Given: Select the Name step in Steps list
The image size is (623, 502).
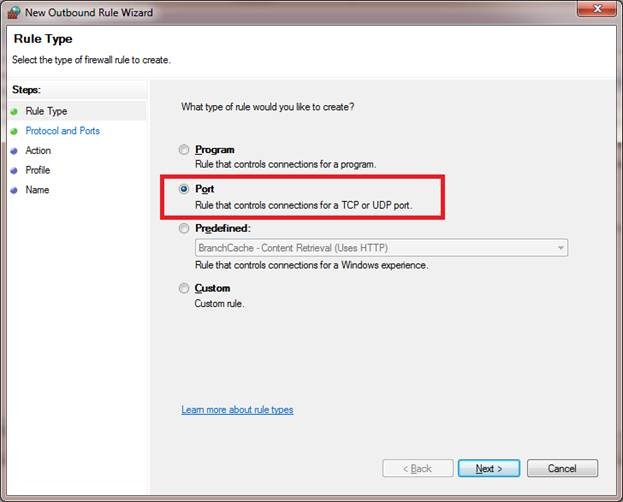Looking at the screenshot, I should pyautogui.click(x=37, y=190).
